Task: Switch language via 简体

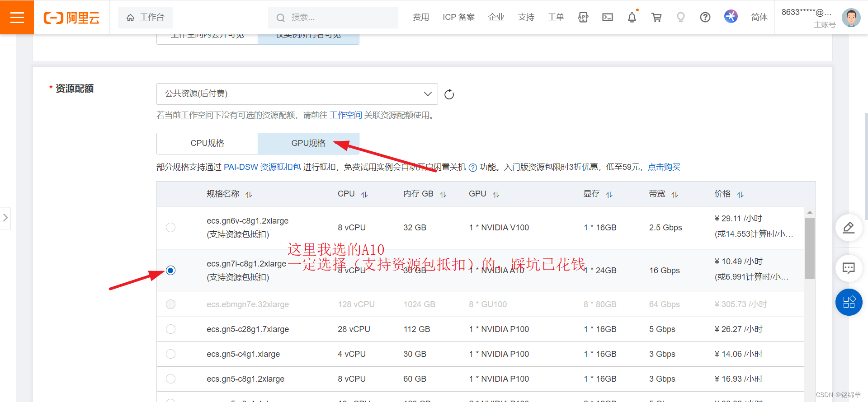Action: point(759,17)
